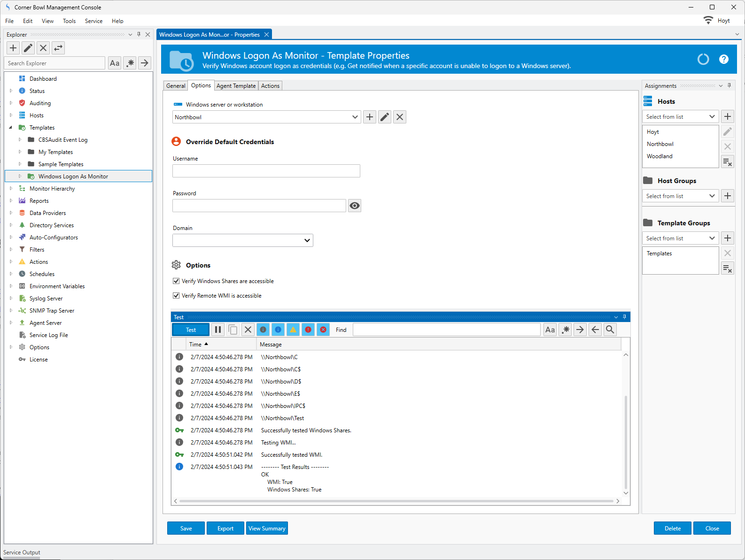Add a new Windows server with plus icon

tap(370, 117)
